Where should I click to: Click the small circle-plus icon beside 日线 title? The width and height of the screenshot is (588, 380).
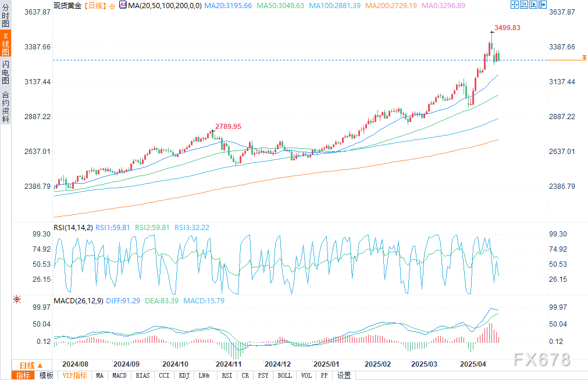point(112,5)
